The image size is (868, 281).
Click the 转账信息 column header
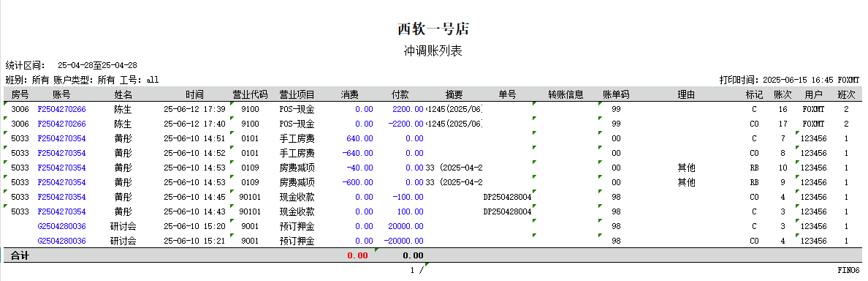(x=566, y=94)
